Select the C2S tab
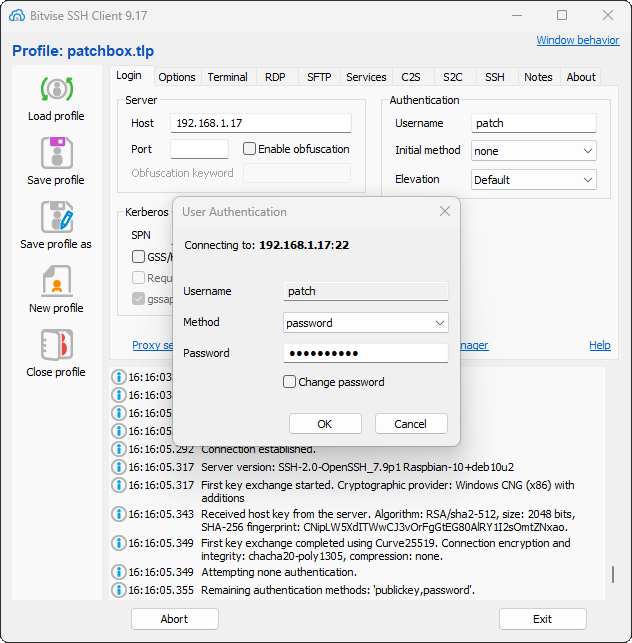 click(411, 77)
